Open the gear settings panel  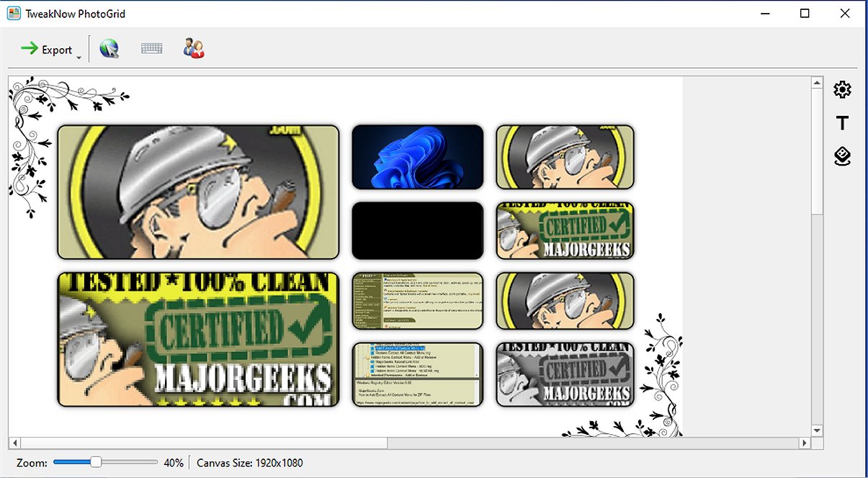pyautogui.click(x=842, y=89)
